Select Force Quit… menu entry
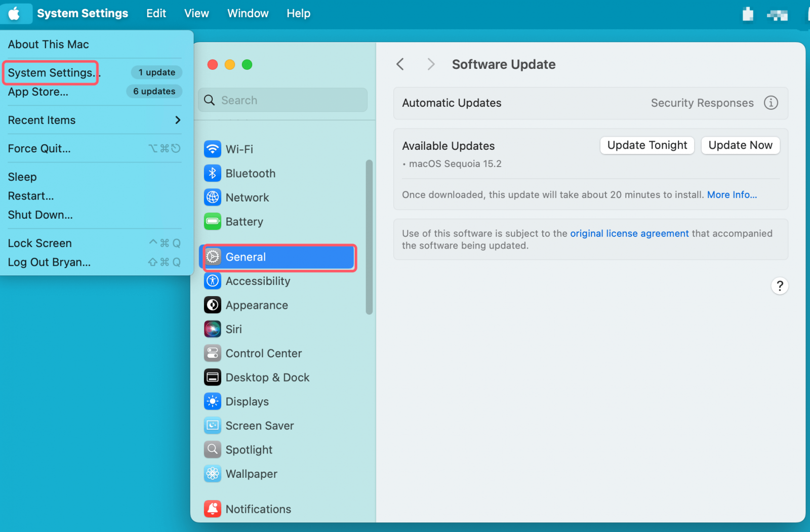810x532 pixels. [39, 148]
